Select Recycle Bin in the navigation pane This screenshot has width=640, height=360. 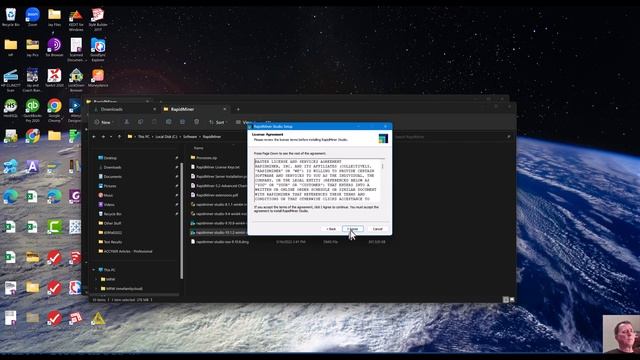[112, 214]
